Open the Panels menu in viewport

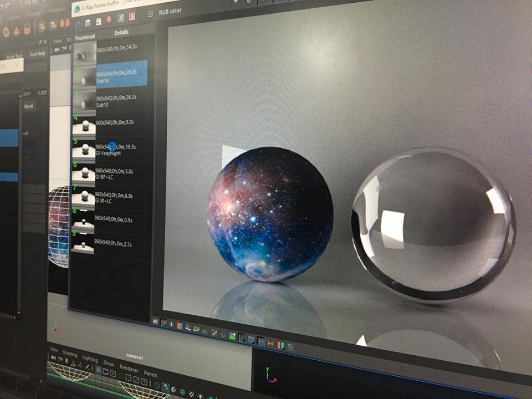pyautogui.click(x=151, y=374)
